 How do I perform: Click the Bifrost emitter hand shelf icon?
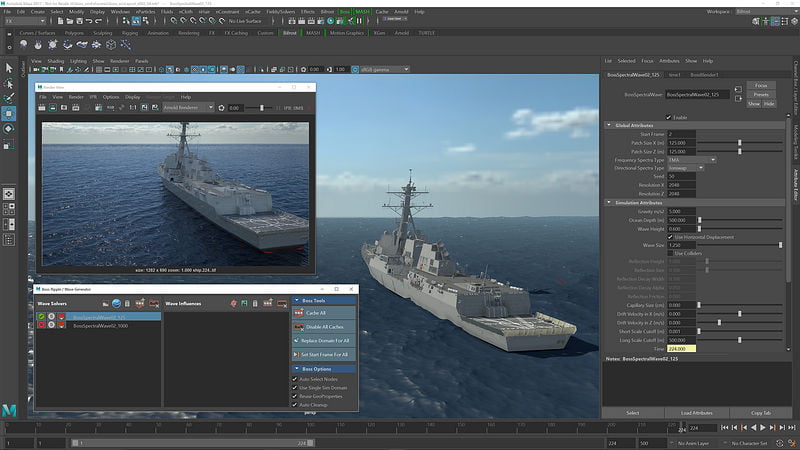point(38,45)
